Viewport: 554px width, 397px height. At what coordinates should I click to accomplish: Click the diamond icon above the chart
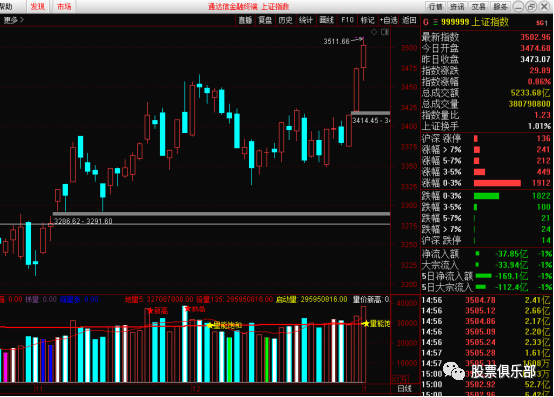pyautogui.click(x=374, y=32)
